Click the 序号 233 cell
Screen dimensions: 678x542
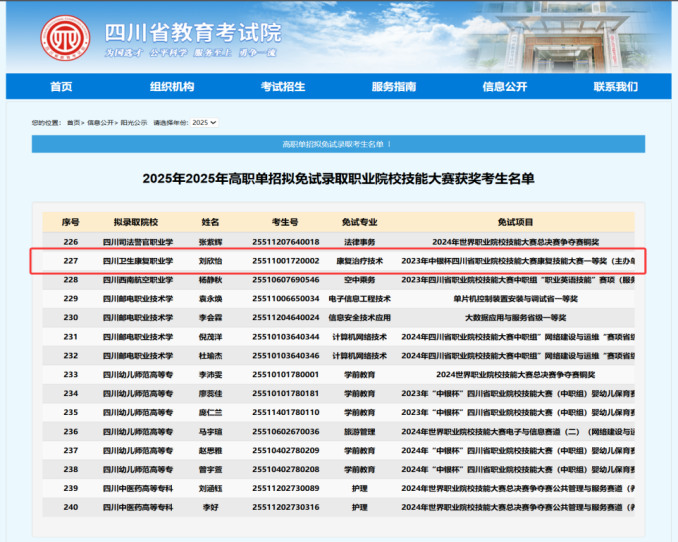click(x=70, y=375)
